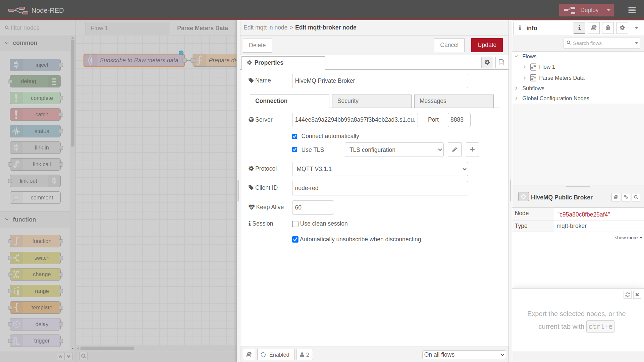
Task: Select the info sidebar tab icon
Action: tap(579, 28)
